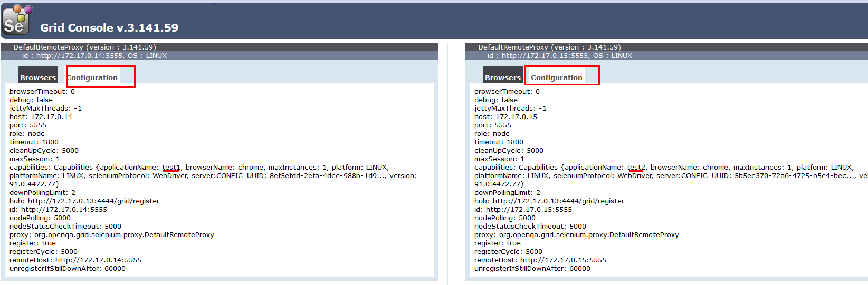Click 'remoteHost: http://172.17.0.14:5555' line
The width and height of the screenshot is (868, 285).
tap(75, 260)
